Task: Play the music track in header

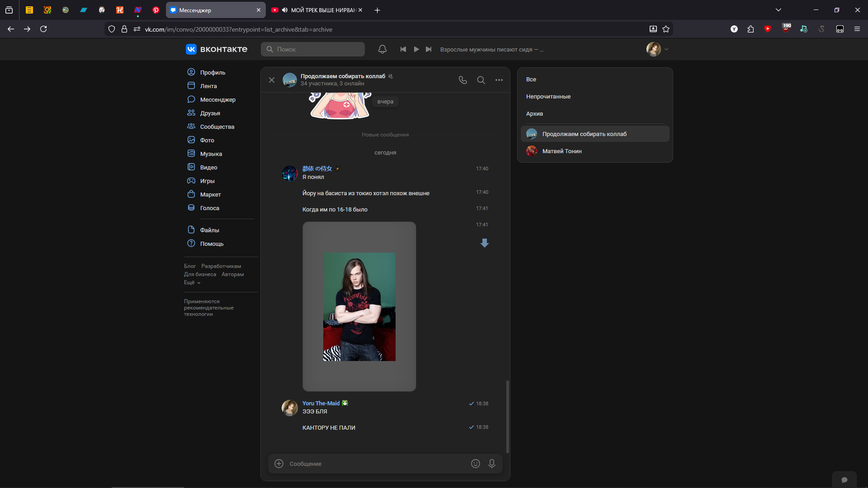Action: pyautogui.click(x=416, y=49)
